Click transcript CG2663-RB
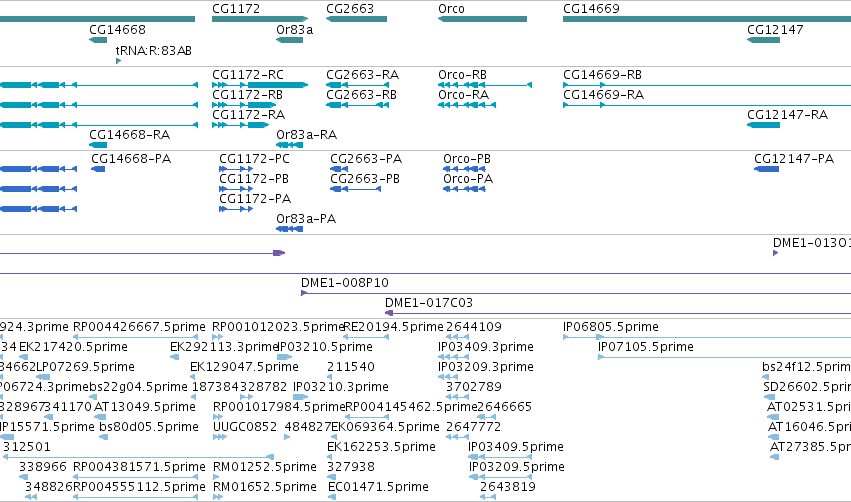The height and width of the screenshot is (502, 851). tap(361, 95)
